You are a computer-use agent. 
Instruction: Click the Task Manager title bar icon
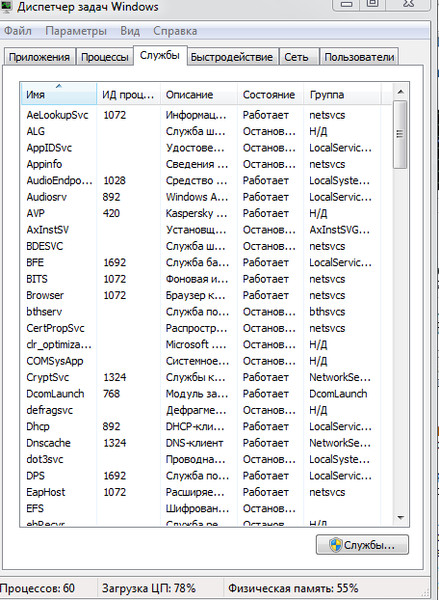[x=6, y=6]
